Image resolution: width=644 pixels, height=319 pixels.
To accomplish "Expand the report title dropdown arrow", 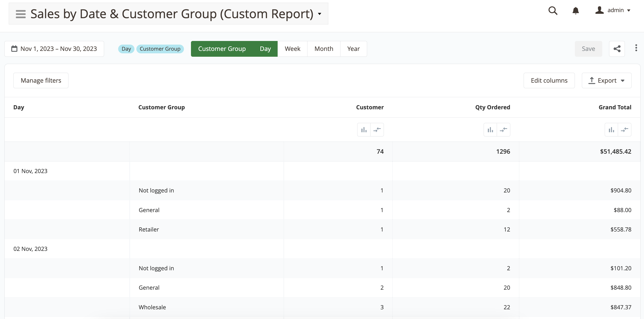I will (320, 14).
